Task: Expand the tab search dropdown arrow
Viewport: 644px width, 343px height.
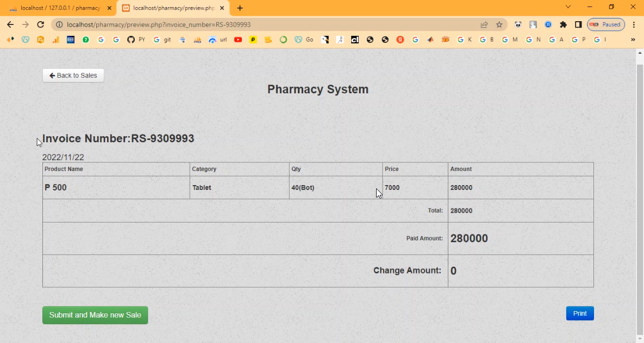Action: (568, 7)
